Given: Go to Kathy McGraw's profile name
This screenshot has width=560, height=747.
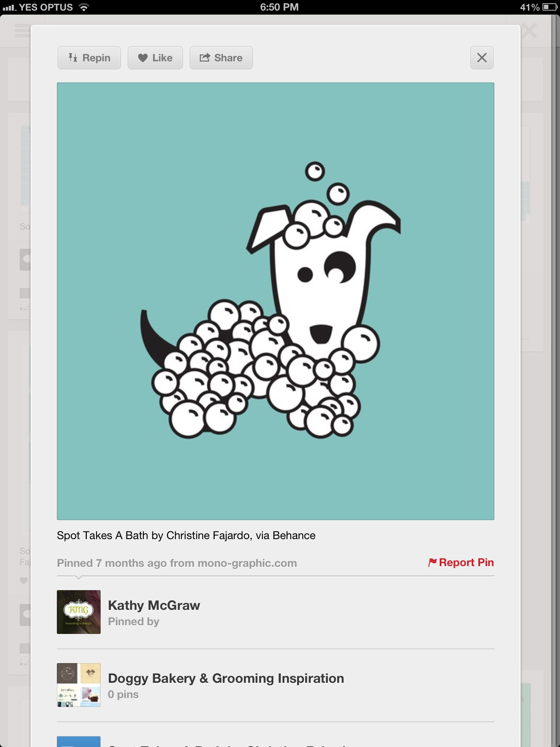Looking at the screenshot, I should (x=154, y=605).
